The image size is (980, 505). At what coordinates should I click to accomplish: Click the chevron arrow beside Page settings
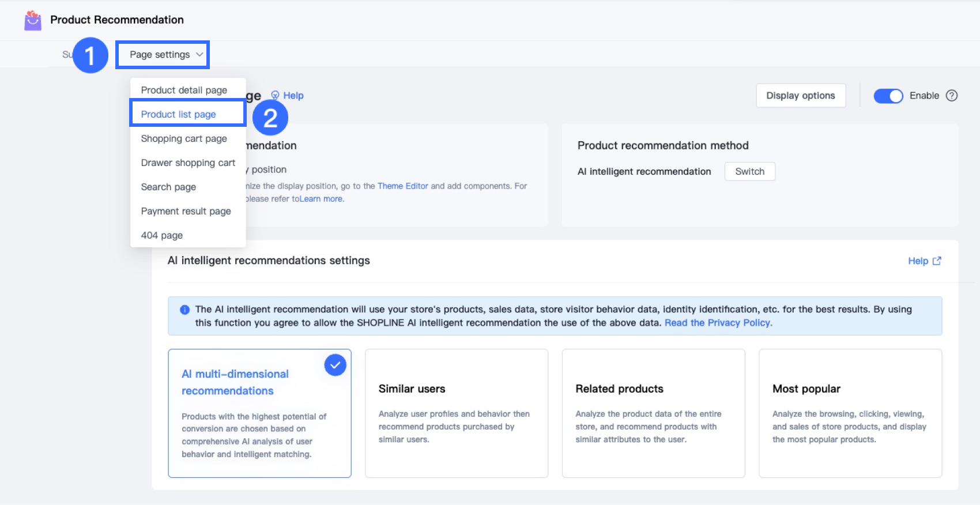pyautogui.click(x=199, y=55)
